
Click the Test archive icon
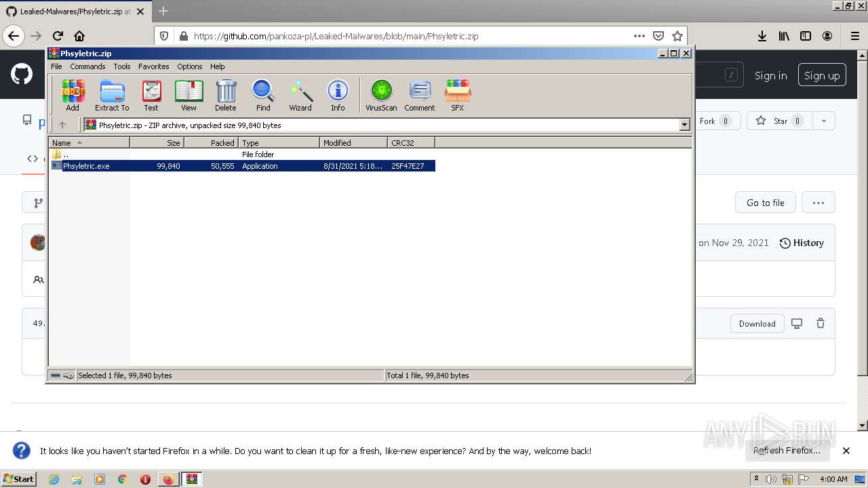151,95
